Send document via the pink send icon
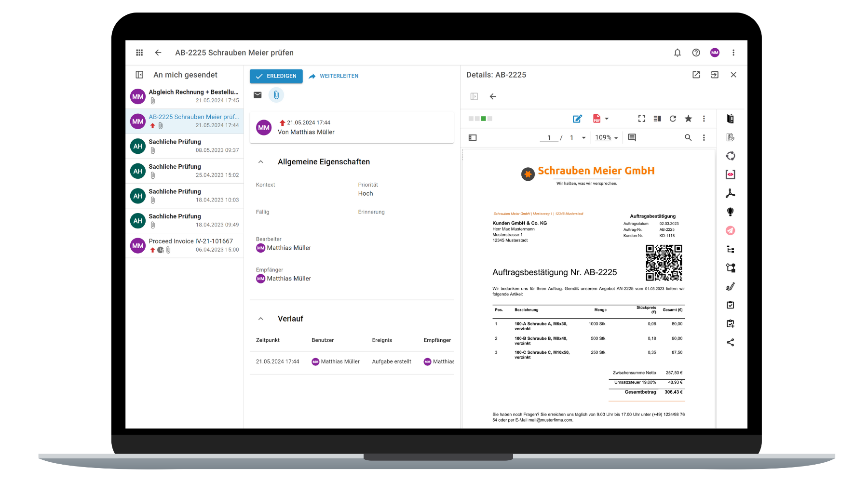The image size is (868, 482). pos(731,230)
